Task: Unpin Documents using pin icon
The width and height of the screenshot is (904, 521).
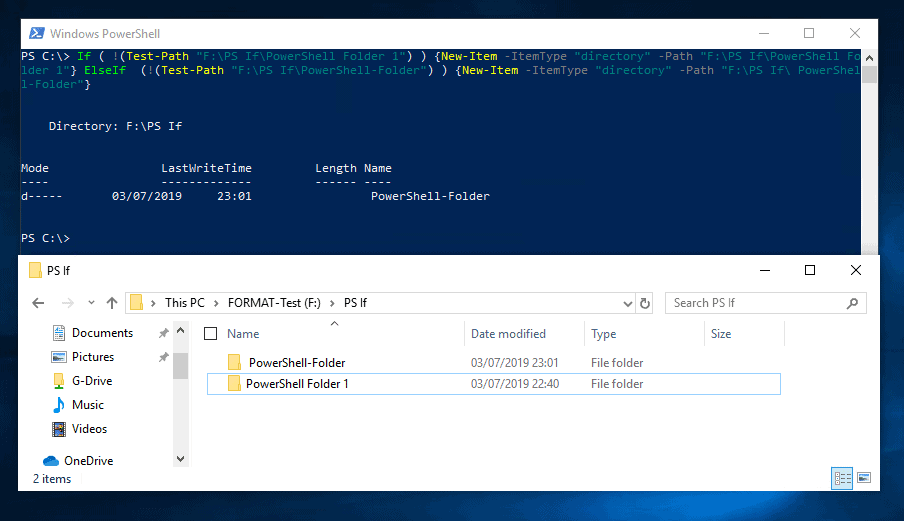Action: coord(164,333)
